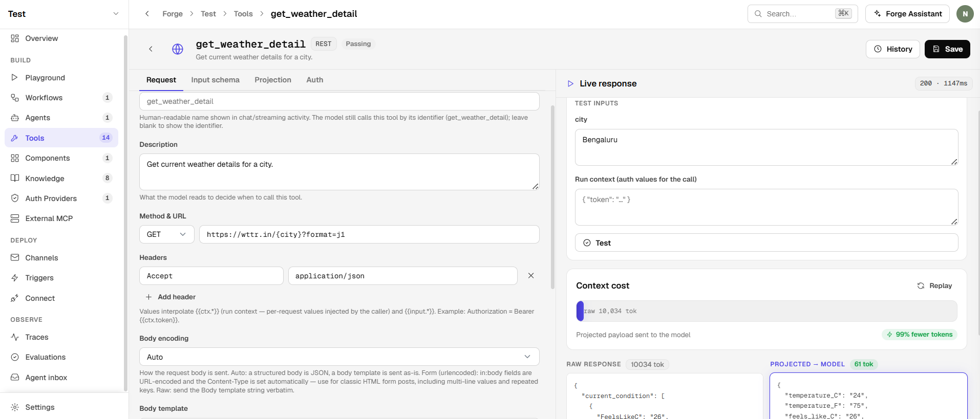Click Add header
Screen dimensions: 980x419
click(171, 297)
